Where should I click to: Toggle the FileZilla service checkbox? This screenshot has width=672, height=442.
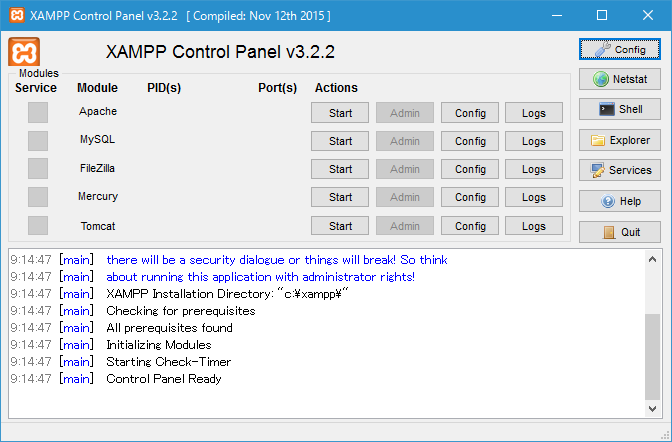click(38, 168)
